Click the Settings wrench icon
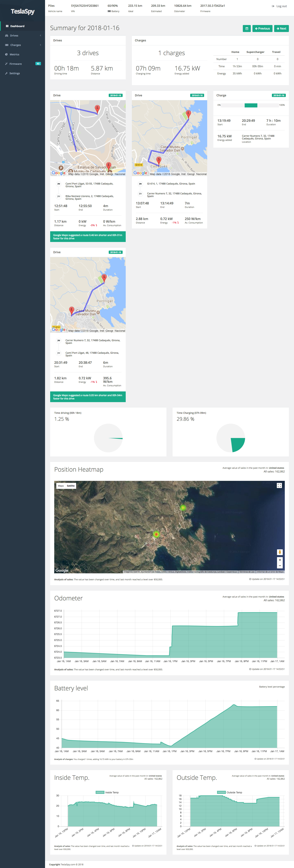 [x=6, y=73]
